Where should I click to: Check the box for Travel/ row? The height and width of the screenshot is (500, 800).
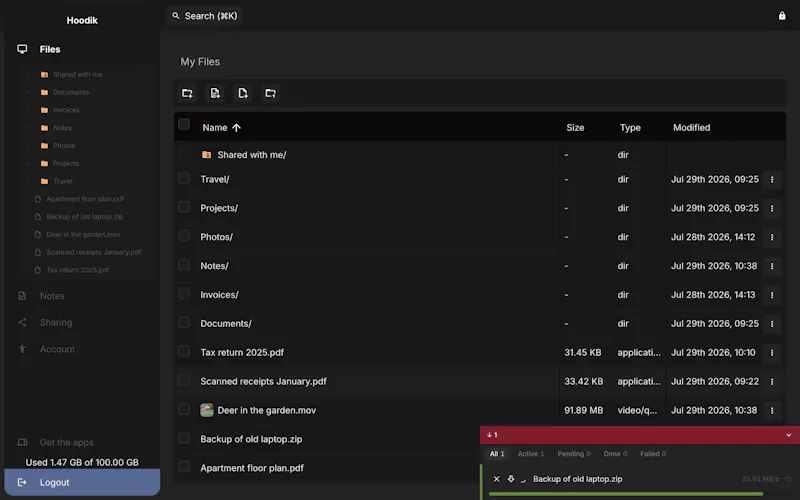point(184,178)
